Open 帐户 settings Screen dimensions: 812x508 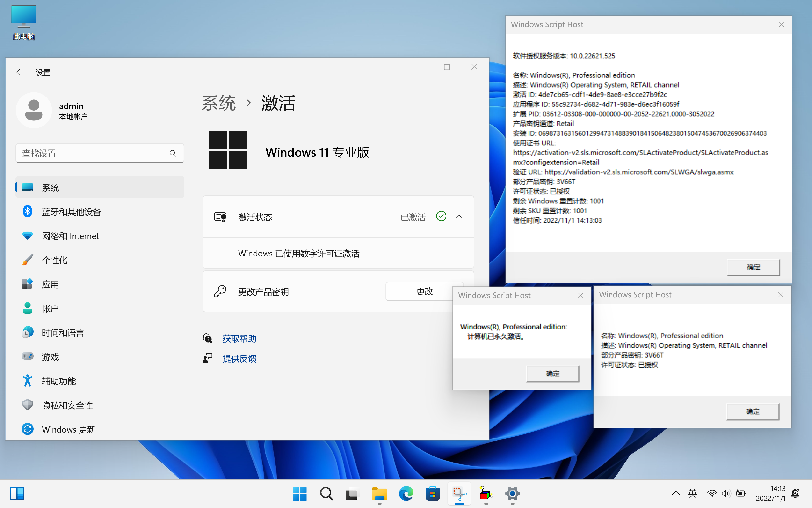(100, 308)
